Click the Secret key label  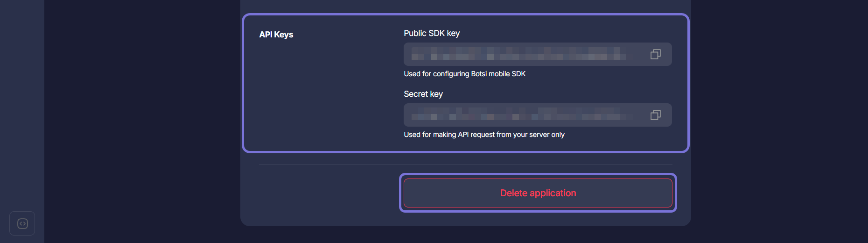tap(423, 94)
